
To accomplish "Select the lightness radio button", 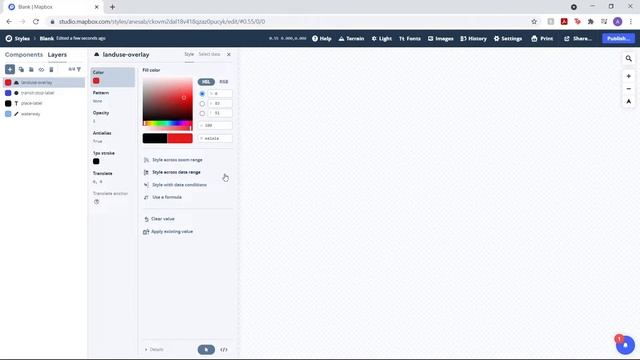I will pos(202,113).
